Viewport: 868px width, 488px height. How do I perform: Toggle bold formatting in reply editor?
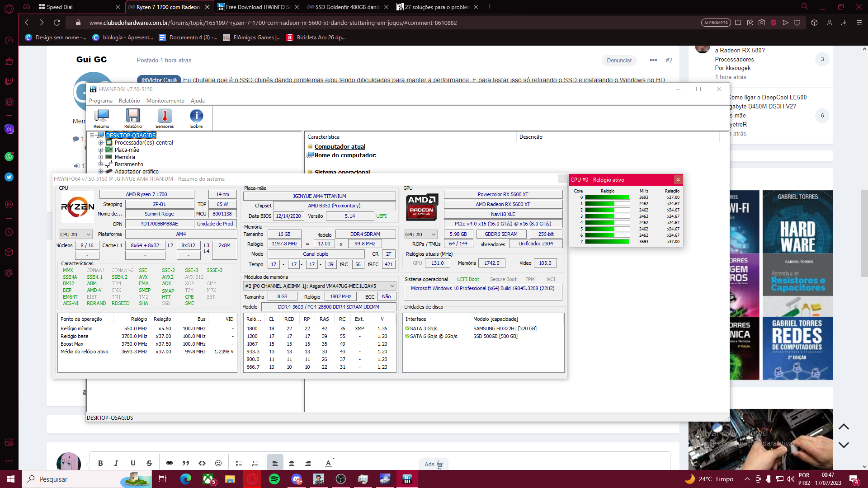point(100,463)
